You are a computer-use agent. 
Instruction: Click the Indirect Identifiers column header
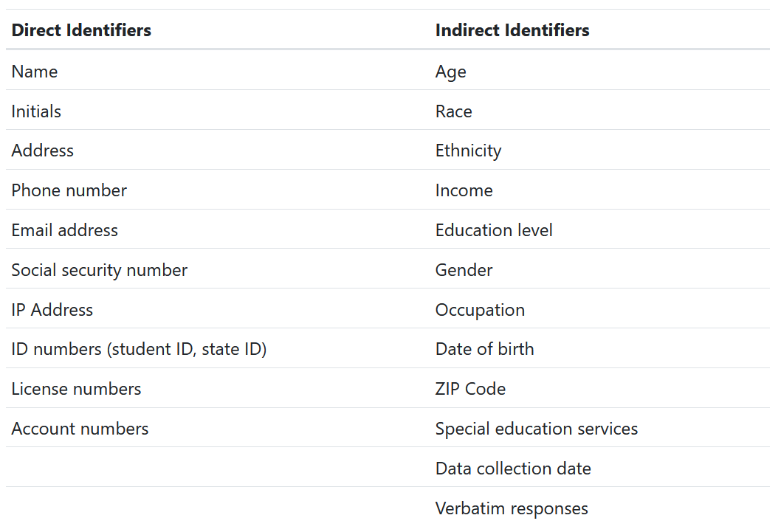(512, 30)
